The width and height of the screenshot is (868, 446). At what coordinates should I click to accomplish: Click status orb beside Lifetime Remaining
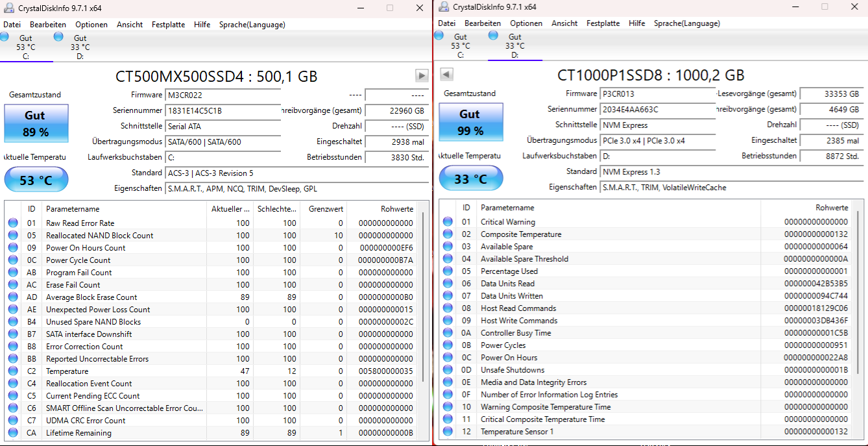(x=13, y=432)
